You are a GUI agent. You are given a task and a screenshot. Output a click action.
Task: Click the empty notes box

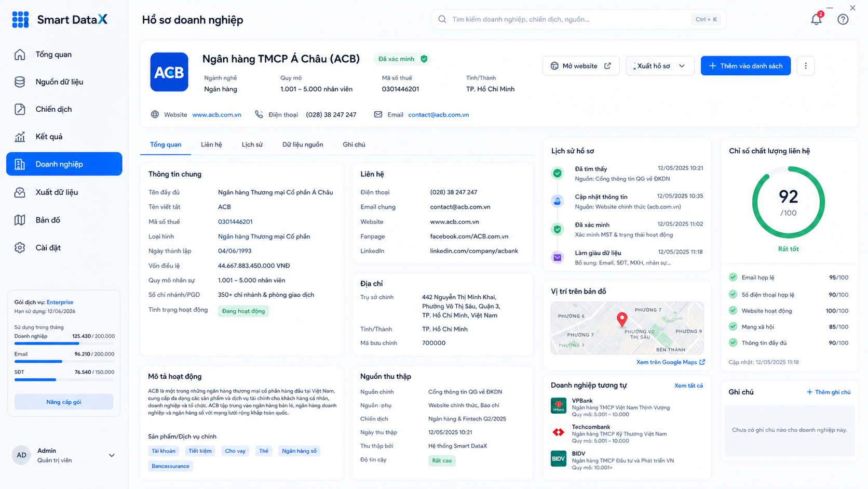click(790, 430)
